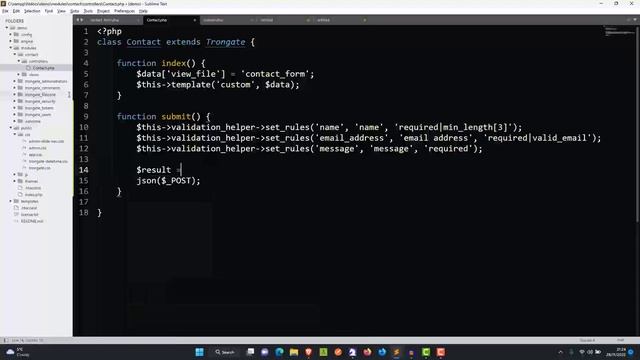This screenshot has width=640, height=360.
Task: Toggle the side bar via status bar icon
Action: (x=5, y=340)
